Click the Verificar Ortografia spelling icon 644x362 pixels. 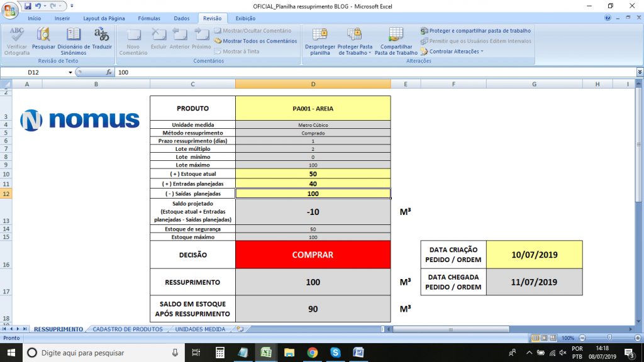point(17,41)
